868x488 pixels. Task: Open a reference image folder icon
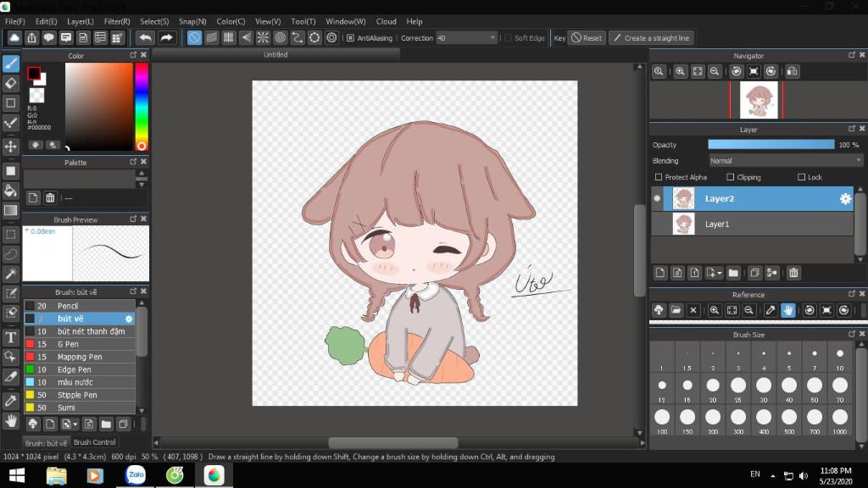pyautogui.click(x=676, y=310)
